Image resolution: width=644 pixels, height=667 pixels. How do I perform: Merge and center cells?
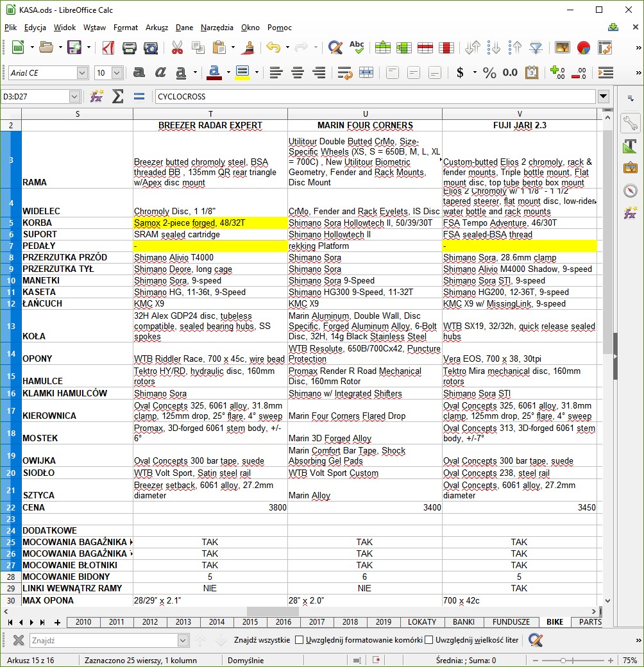coord(366,72)
